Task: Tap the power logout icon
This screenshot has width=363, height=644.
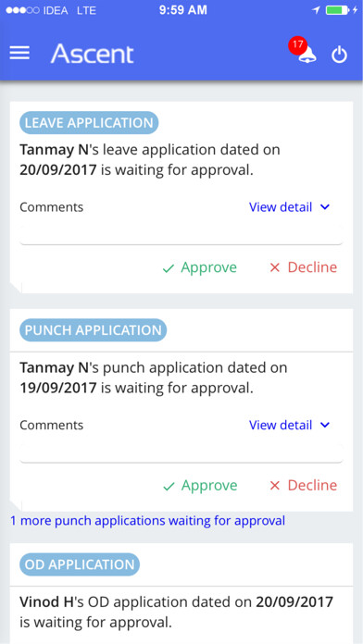Action: point(340,55)
